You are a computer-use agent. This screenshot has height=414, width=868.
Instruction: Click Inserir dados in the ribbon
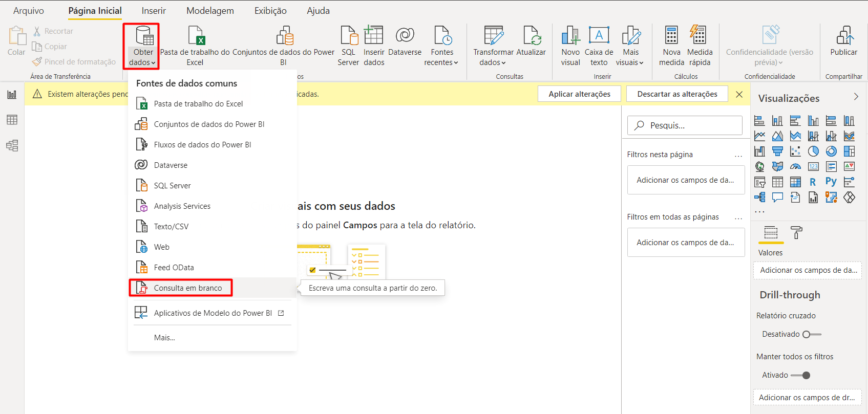pos(374,47)
